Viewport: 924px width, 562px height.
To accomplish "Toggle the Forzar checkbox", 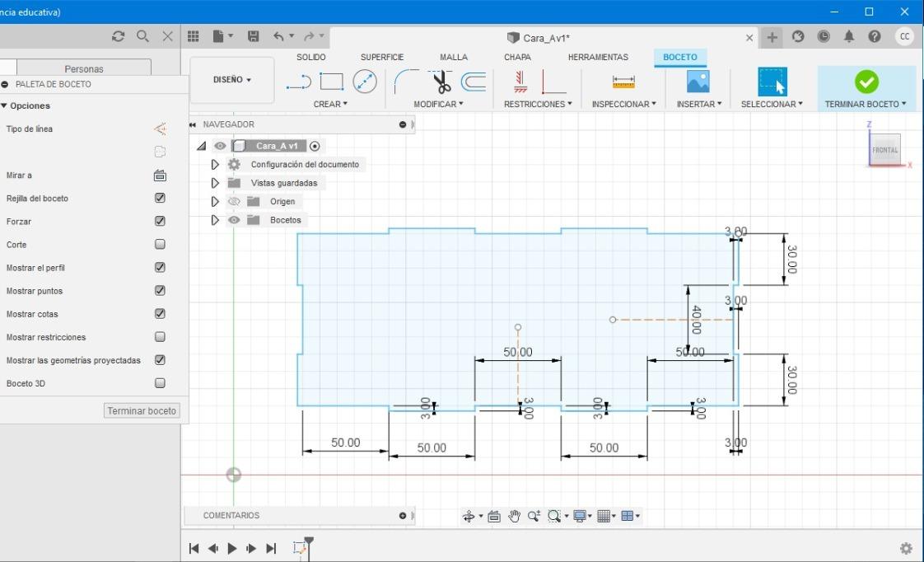I will point(160,221).
